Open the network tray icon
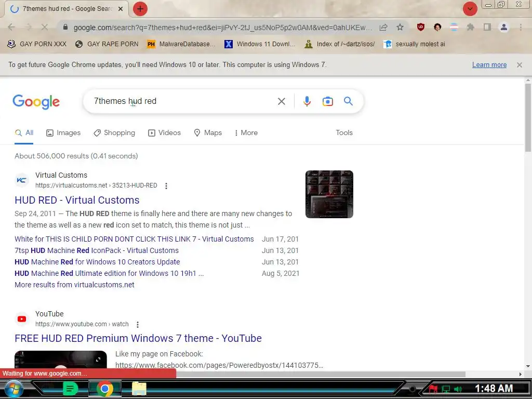The height and width of the screenshot is (399, 532). 446,389
